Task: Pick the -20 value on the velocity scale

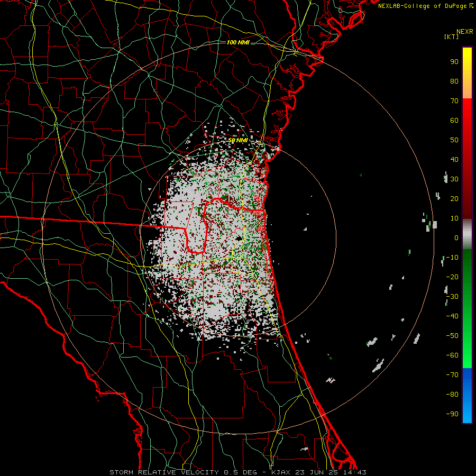Action: [x=452, y=277]
